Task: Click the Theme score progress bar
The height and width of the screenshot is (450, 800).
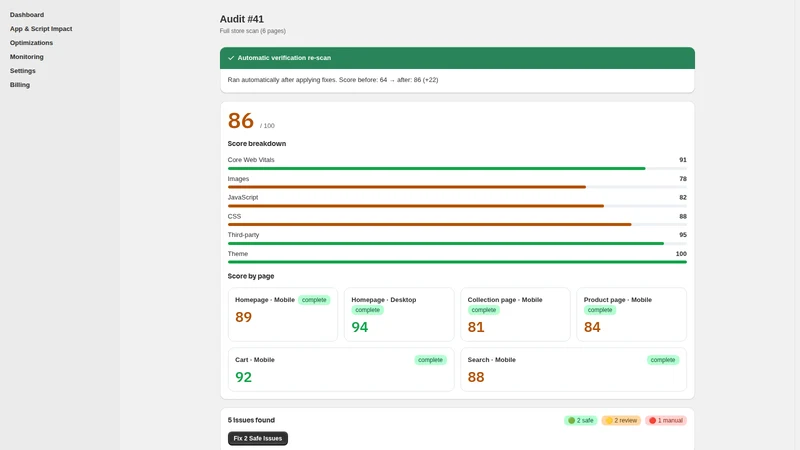Action: tap(457, 262)
